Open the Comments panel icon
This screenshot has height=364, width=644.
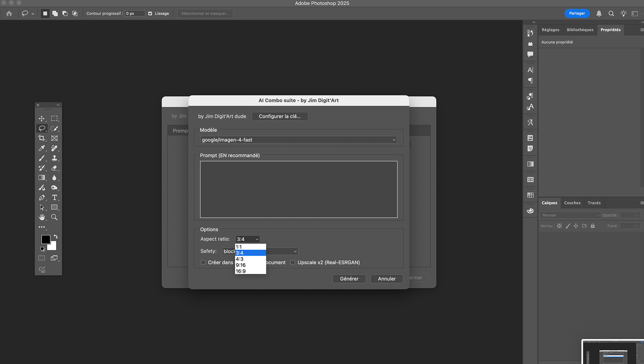click(530, 54)
